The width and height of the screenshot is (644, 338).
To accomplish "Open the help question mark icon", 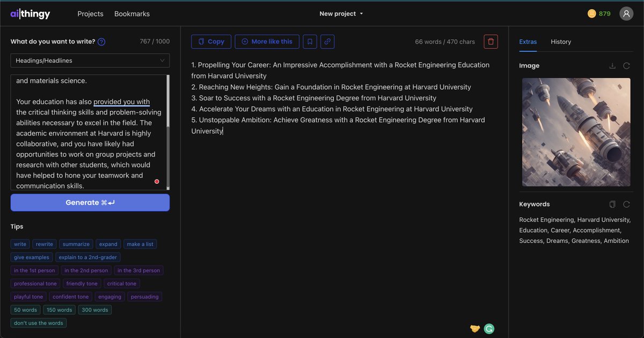I will 101,42.
